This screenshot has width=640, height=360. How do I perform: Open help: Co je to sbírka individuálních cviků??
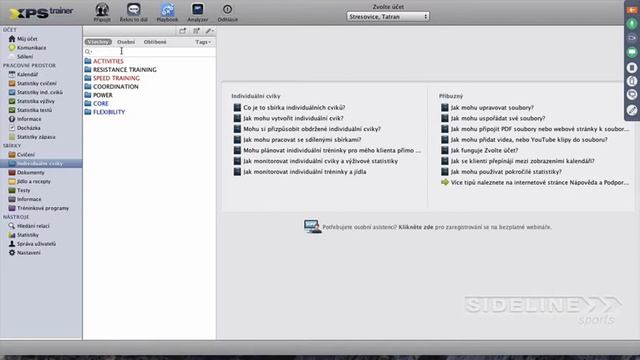(289, 108)
